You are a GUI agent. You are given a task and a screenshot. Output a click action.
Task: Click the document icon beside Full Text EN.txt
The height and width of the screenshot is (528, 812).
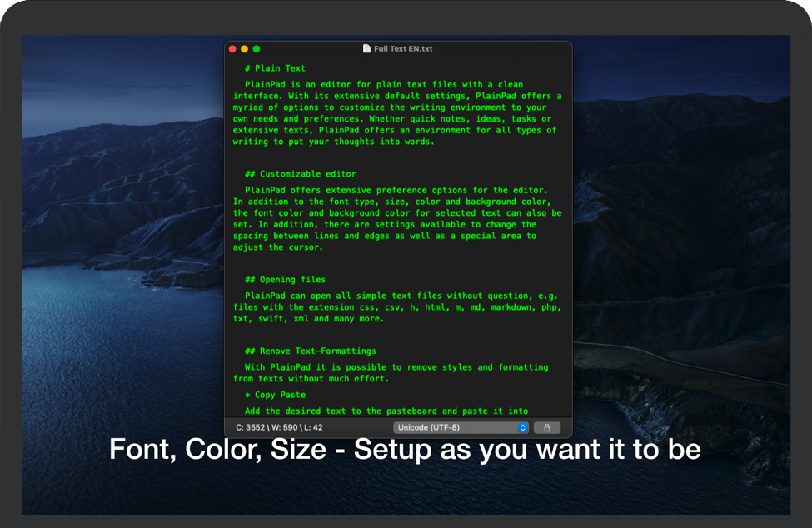pos(366,48)
